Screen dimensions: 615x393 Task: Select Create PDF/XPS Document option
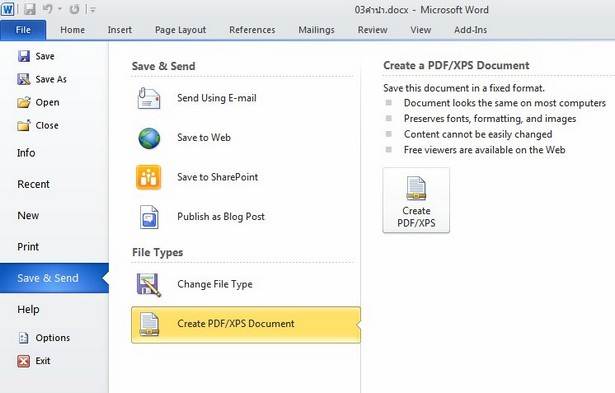pyautogui.click(x=246, y=325)
